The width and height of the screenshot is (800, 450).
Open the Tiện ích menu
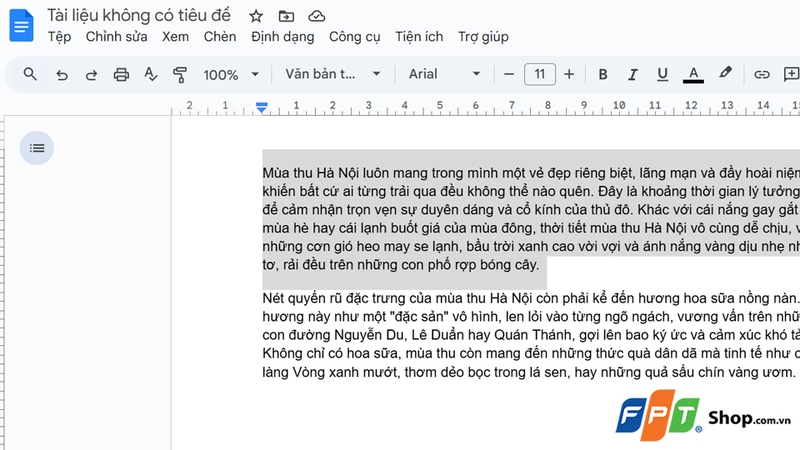click(x=419, y=37)
